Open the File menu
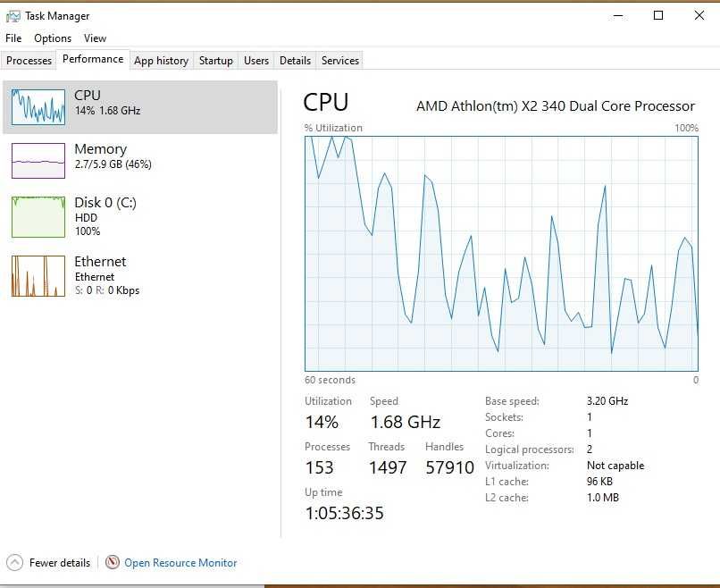 pos(13,38)
